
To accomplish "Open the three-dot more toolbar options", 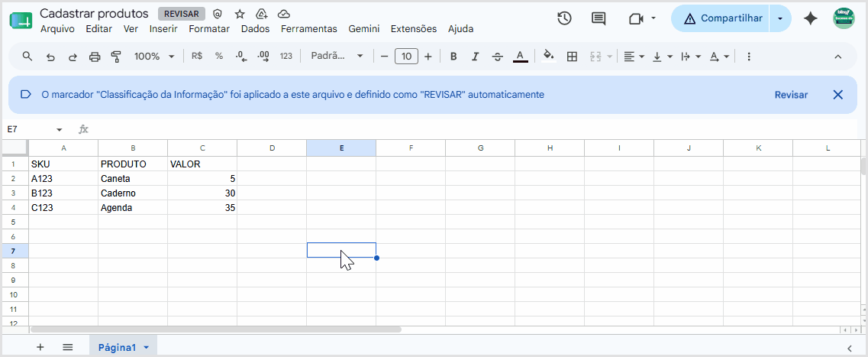I will click(x=749, y=56).
